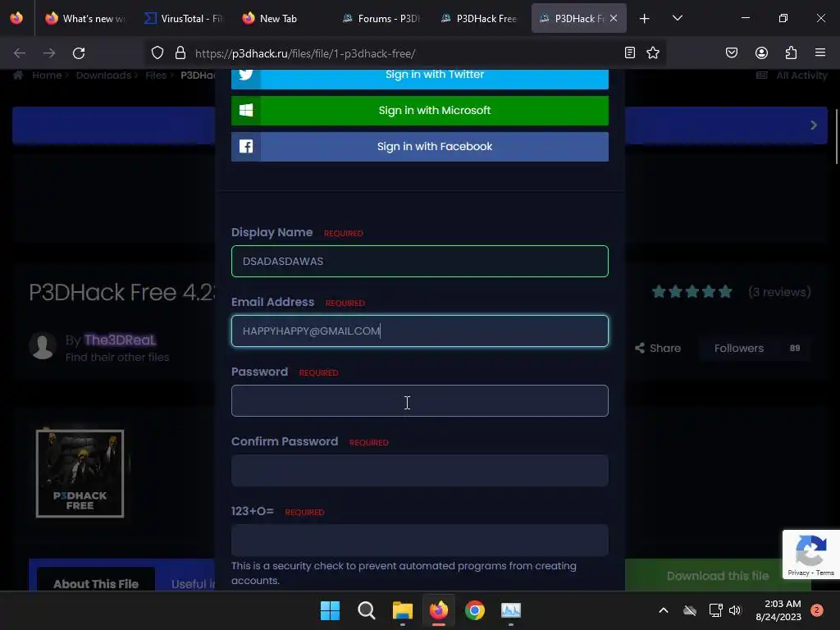
Task: Open Files breadcrumb link
Action: [x=156, y=75]
